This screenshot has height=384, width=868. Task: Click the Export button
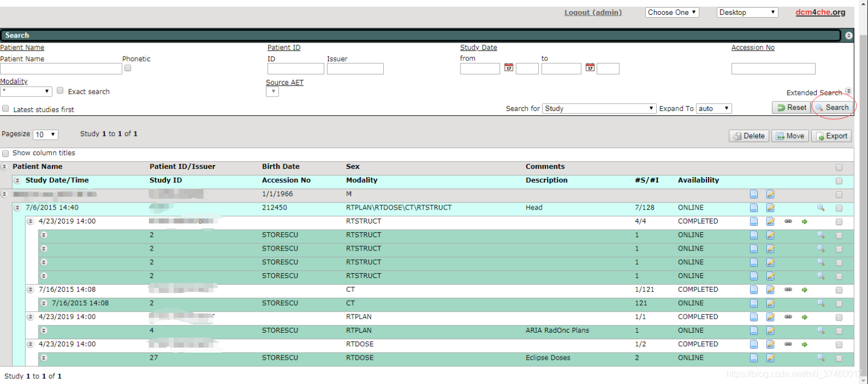(x=832, y=136)
